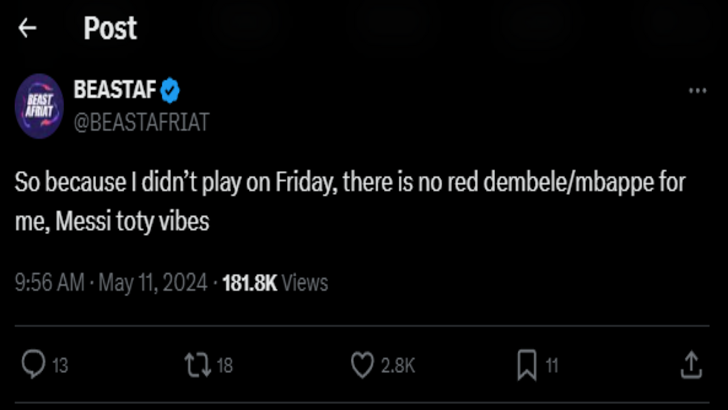Click the blue verified badge
The image size is (728, 410).
pyautogui.click(x=171, y=91)
